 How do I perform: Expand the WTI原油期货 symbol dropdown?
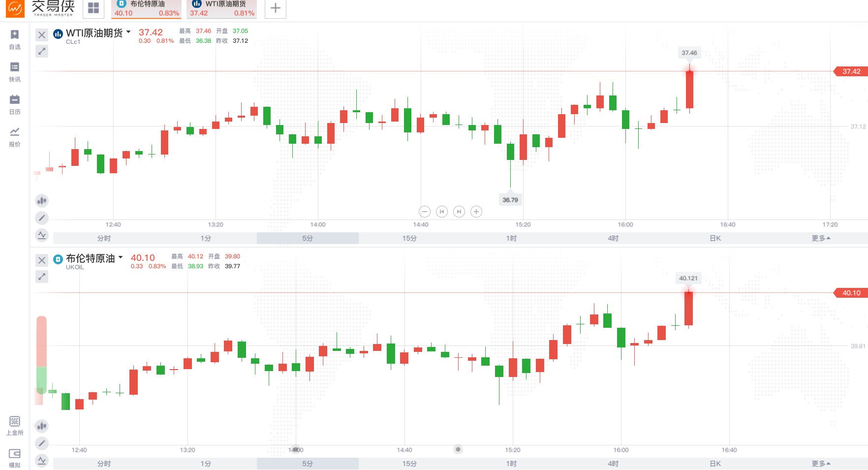[x=128, y=32]
